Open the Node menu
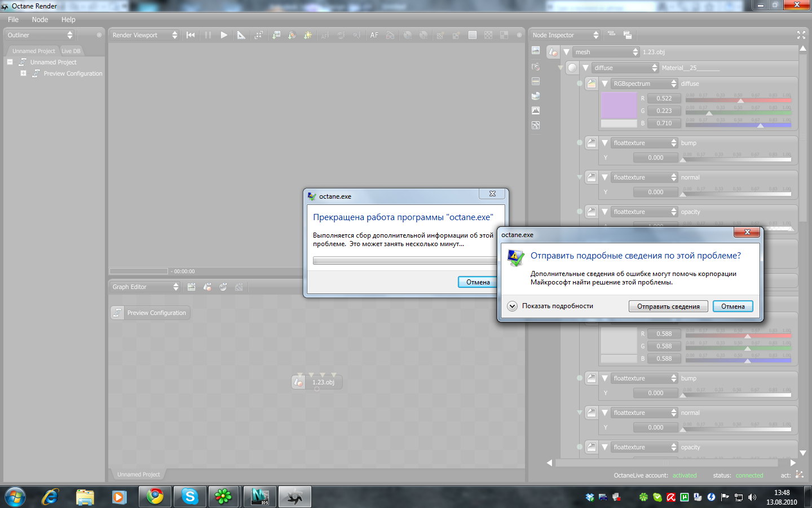Viewport: 812px width, 508px height. [40, 19]
